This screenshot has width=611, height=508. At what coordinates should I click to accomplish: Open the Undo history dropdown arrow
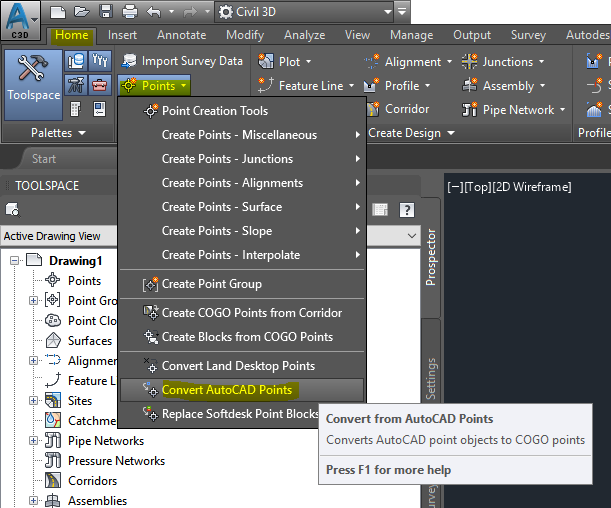(171, 12)
